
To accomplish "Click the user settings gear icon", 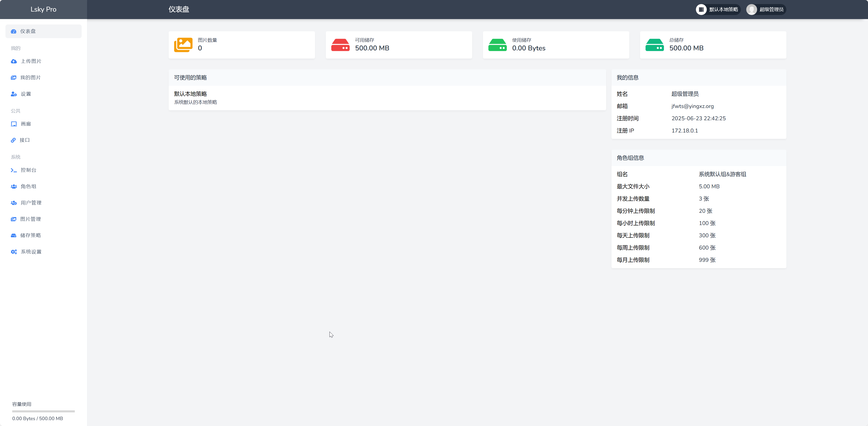I will 14,94.
